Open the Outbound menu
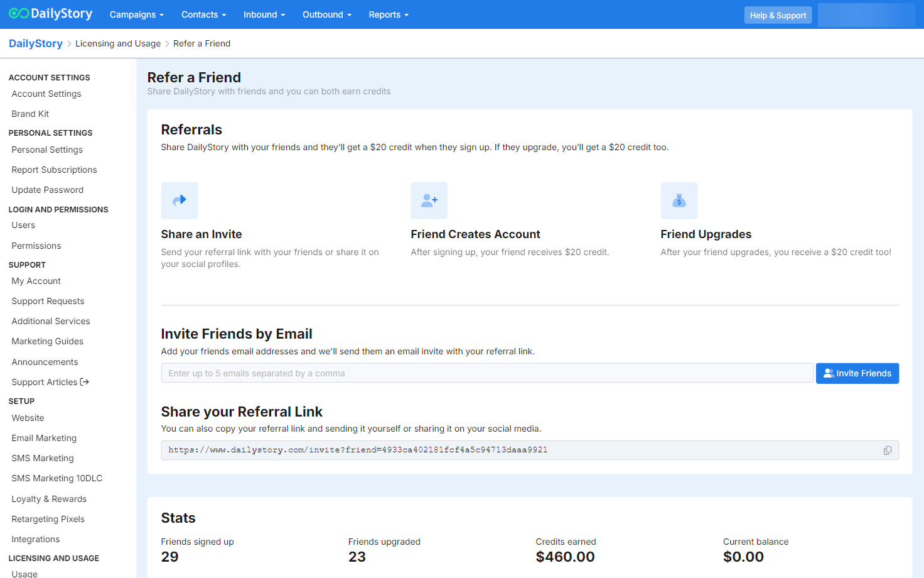The image size is (924, 578). coord(326,14)
